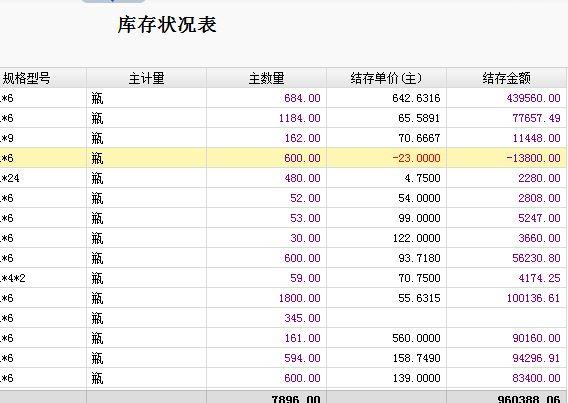The height and width of the screenshot is (403, 568).
Task: Click spec cell ending in *9
Action: pos(43,138)
